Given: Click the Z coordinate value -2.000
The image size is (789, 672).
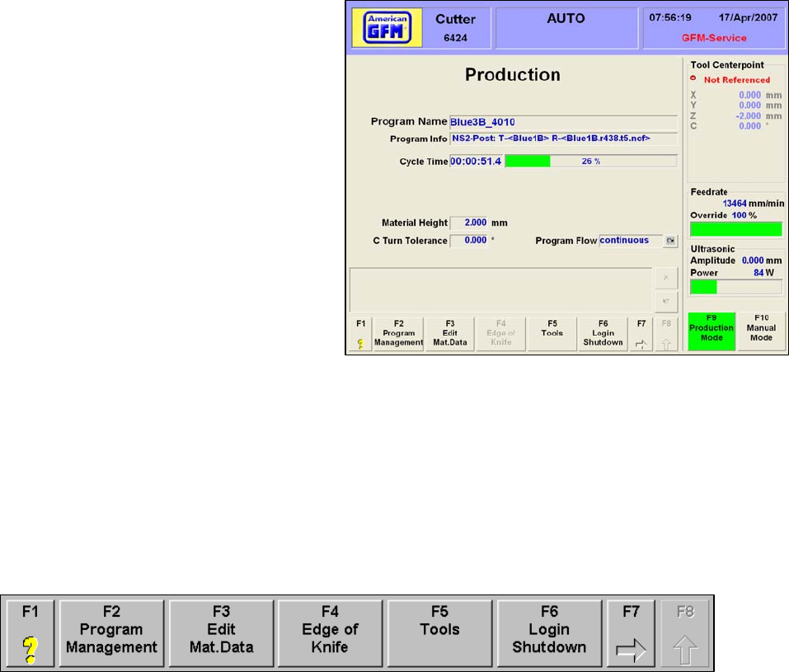Looking at the screenshot, I should pos(748,116).
